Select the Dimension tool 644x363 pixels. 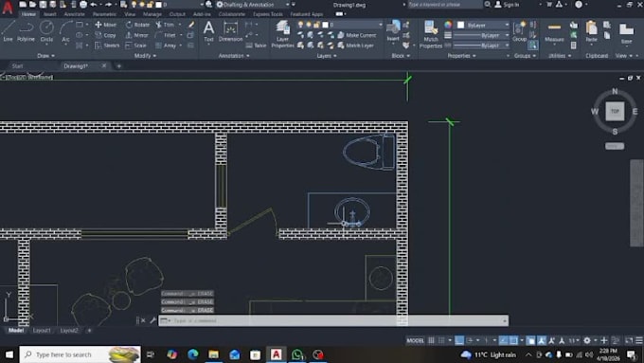click(x=230, y=31)
